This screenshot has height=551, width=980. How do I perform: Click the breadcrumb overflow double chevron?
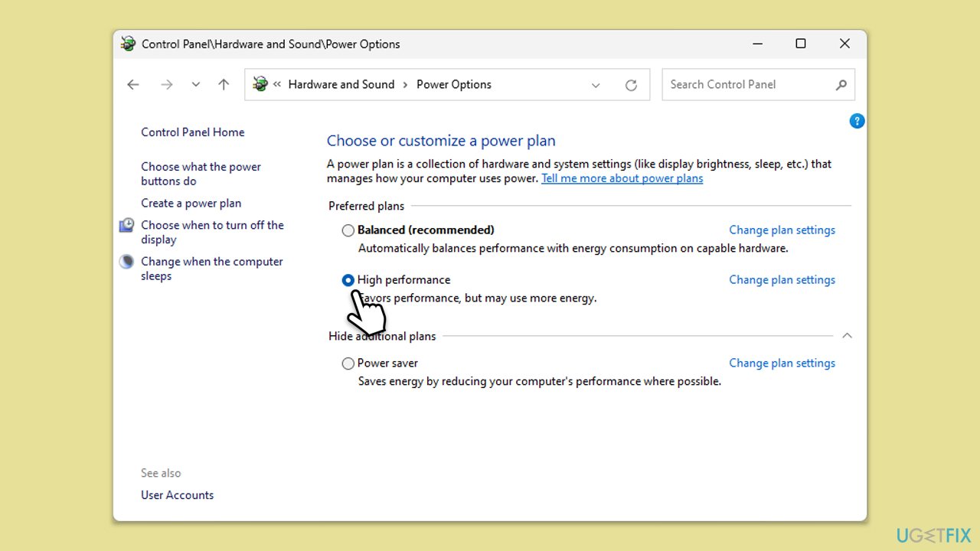click(x=277, y=85)
